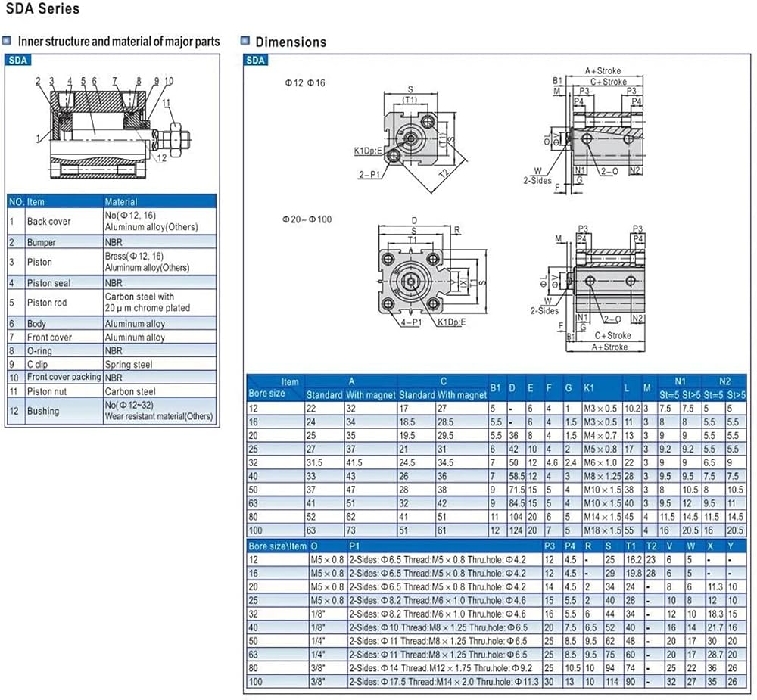
Task: Click the B1 column header in dimension table
Action: [495, 387]
